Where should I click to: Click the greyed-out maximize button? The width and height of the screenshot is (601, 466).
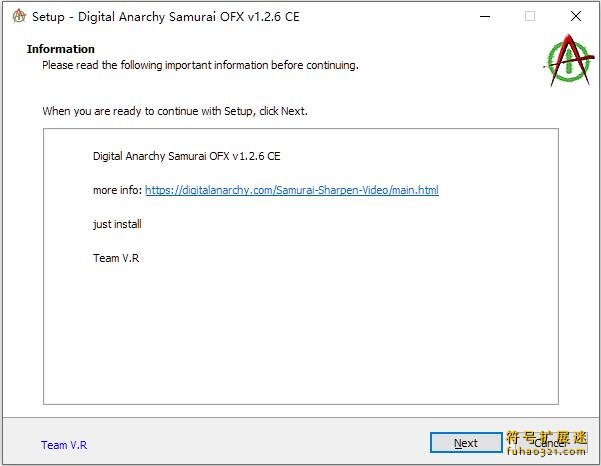(530, 16)
